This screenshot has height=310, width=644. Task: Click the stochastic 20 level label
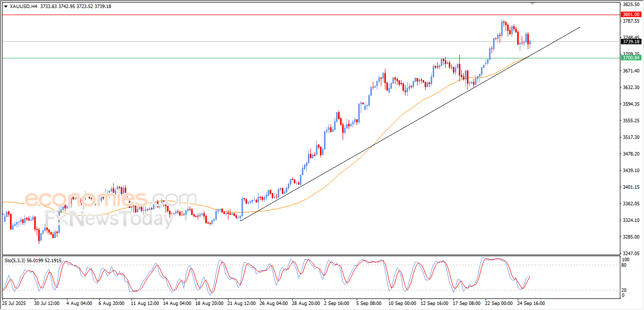click(625, 290)
